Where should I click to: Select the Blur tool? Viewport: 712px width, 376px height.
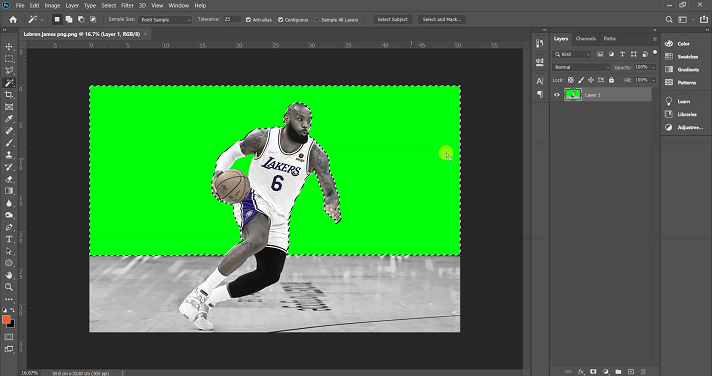(9, 203)
